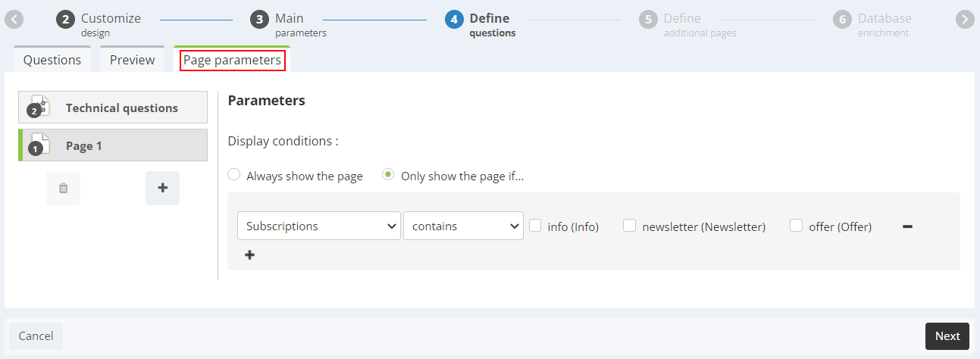This screenshot has width=980, height=359.
Task: Open step 3 Main parameters
Action: 289,24
